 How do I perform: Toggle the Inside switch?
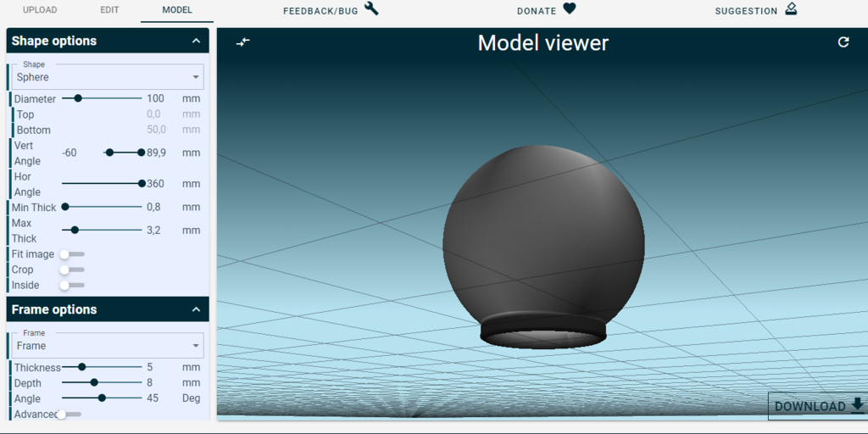click(x=73, y=285)
